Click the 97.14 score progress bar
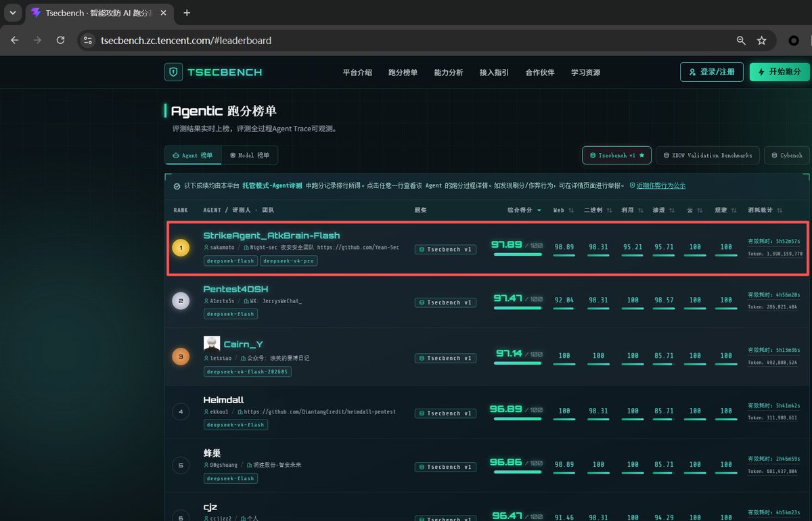This screenshot has height=521, width=812. [518, 364]
